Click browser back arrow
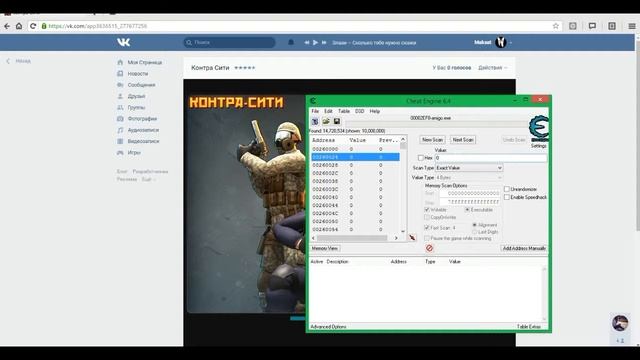The height and width of the screenshot is (360, 640). [x=7, y=26]
